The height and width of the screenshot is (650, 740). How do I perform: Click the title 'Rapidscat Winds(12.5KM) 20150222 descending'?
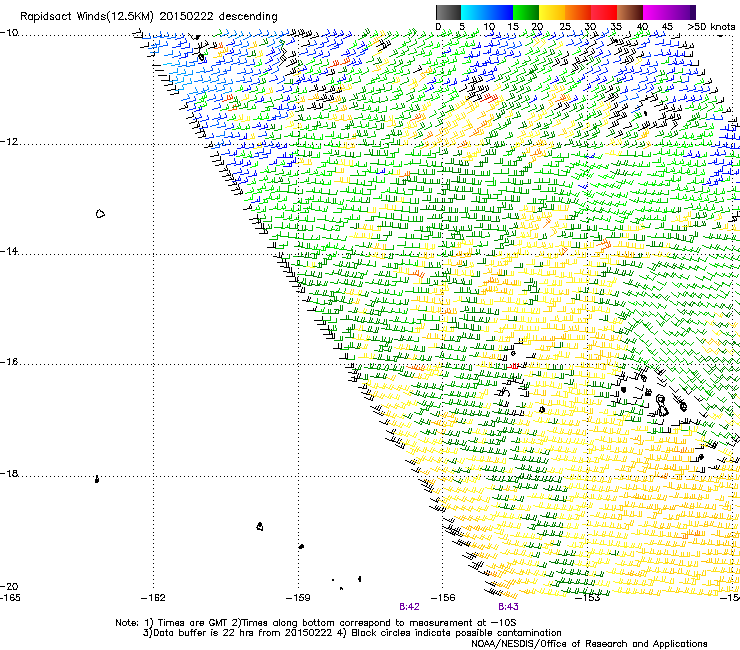(x=149, y=17)
